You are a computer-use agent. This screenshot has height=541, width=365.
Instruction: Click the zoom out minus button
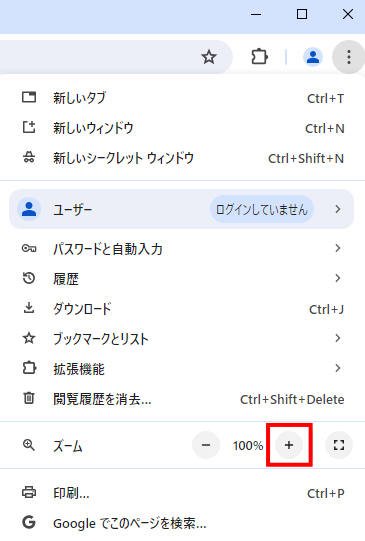pyautogui.click(x=206, y=445)
